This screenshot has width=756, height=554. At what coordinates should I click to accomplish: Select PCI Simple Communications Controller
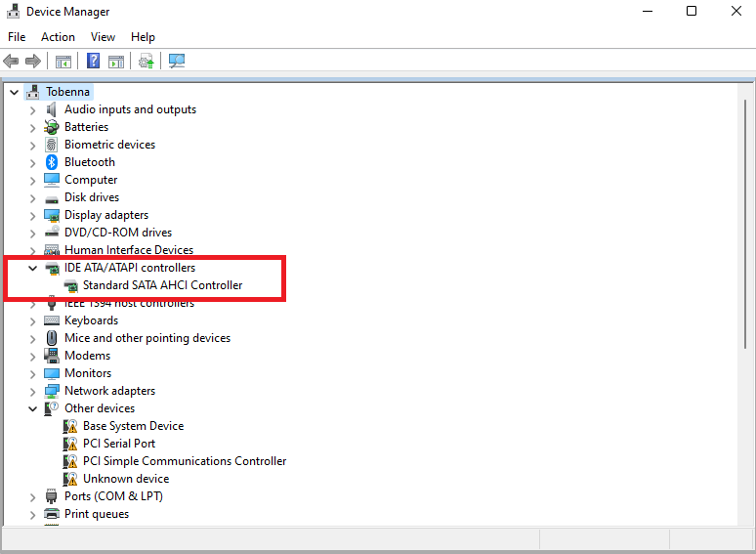point(185,461)
